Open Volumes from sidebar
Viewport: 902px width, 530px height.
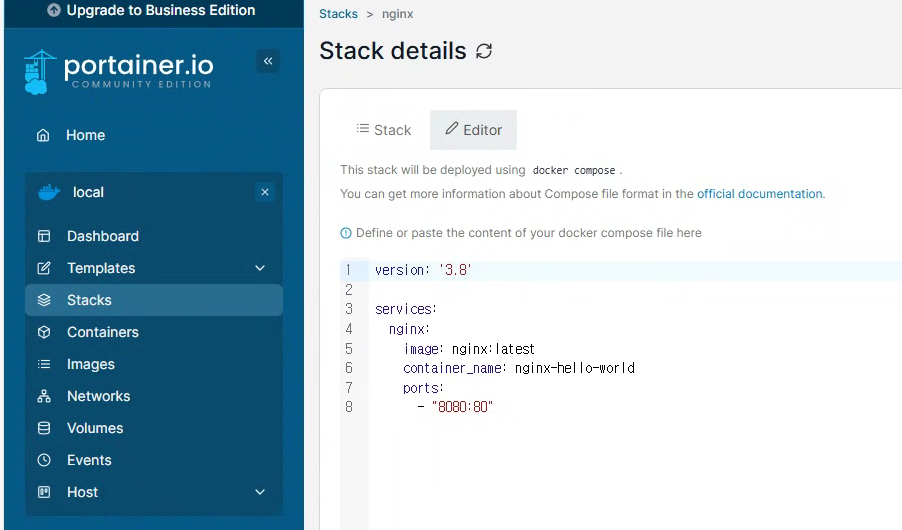pyautogui.click(x=95, y=428)
